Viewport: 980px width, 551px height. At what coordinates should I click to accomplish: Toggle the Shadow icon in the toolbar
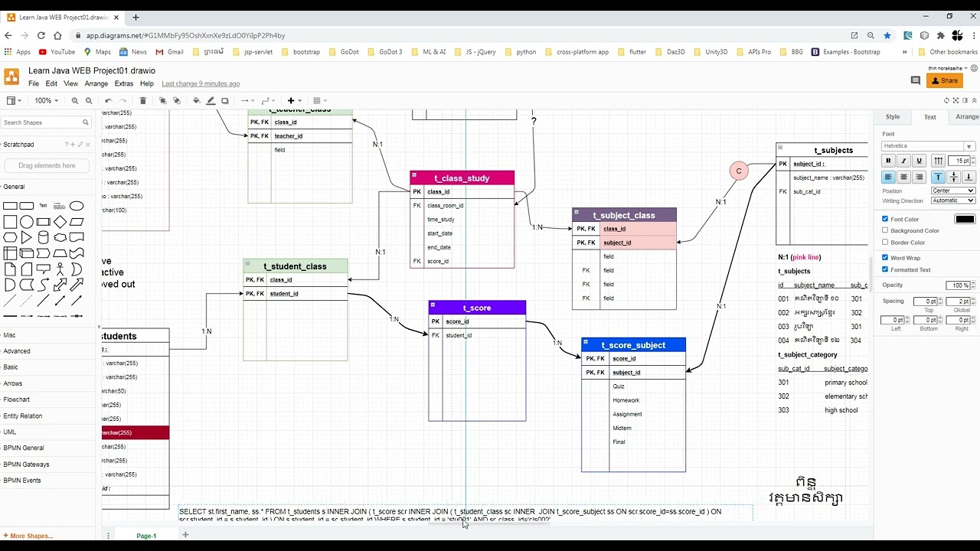[224, 100]
